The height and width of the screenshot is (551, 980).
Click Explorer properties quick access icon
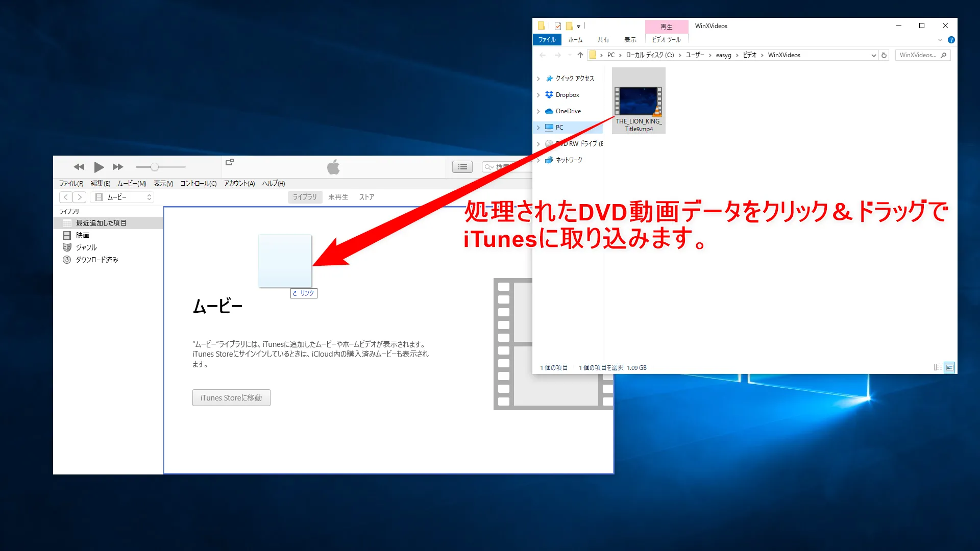pos(558,26)
